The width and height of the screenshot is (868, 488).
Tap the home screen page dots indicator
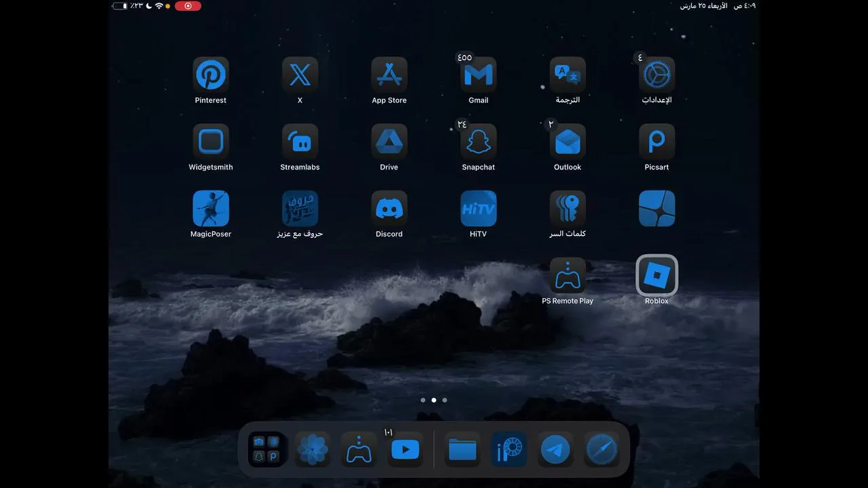tap(434, 400)
